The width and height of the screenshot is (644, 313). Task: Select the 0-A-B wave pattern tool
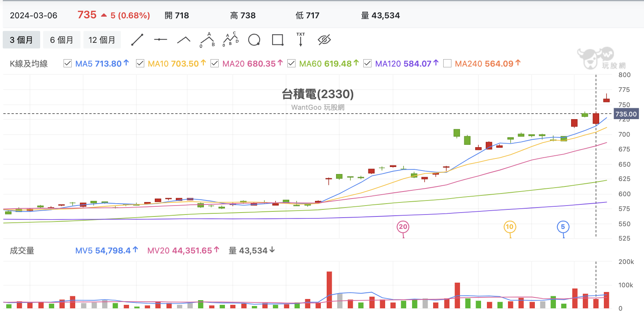click(x=207, y=40)
